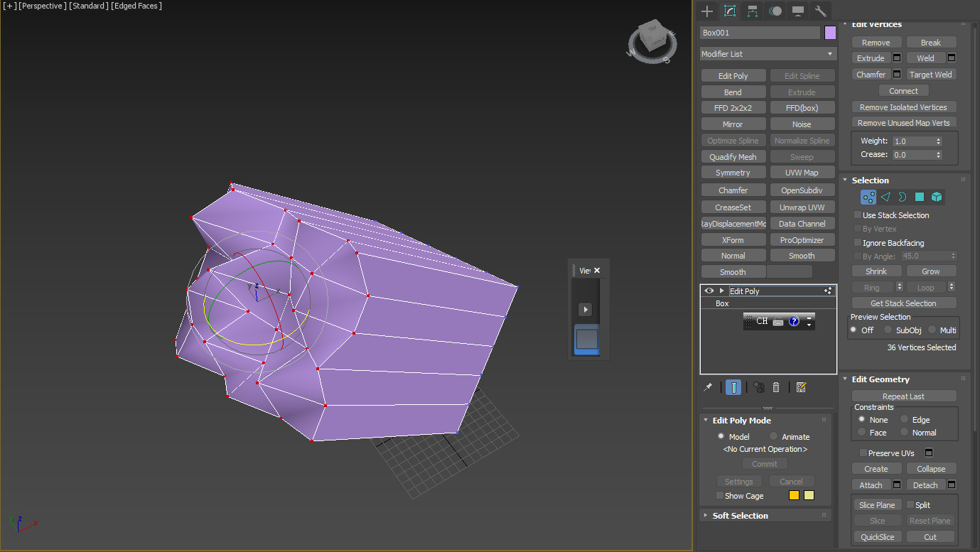
Task: Open the Utilities wrench panel
Action: [820, 11]
